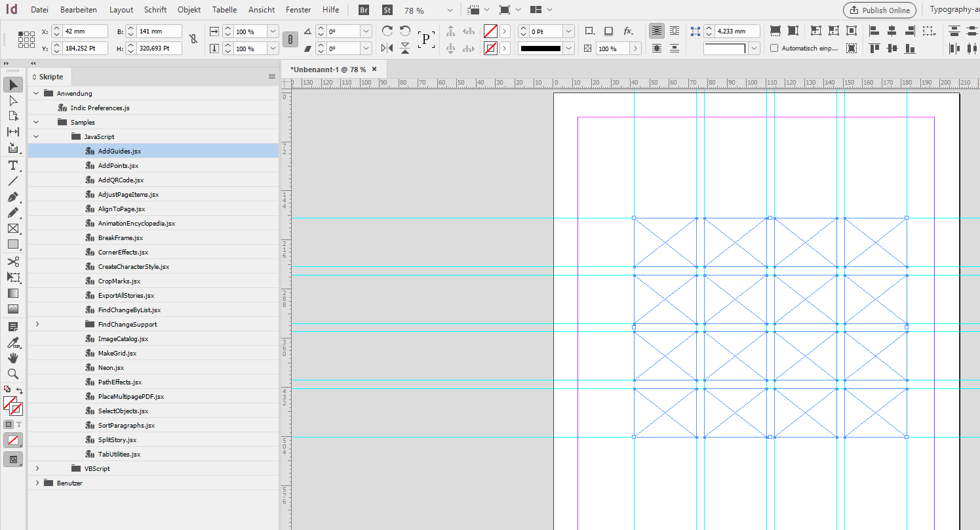The width and height of the screenshot is (980, 530).
Task: Select the Line tool
Action: [12, 181]
